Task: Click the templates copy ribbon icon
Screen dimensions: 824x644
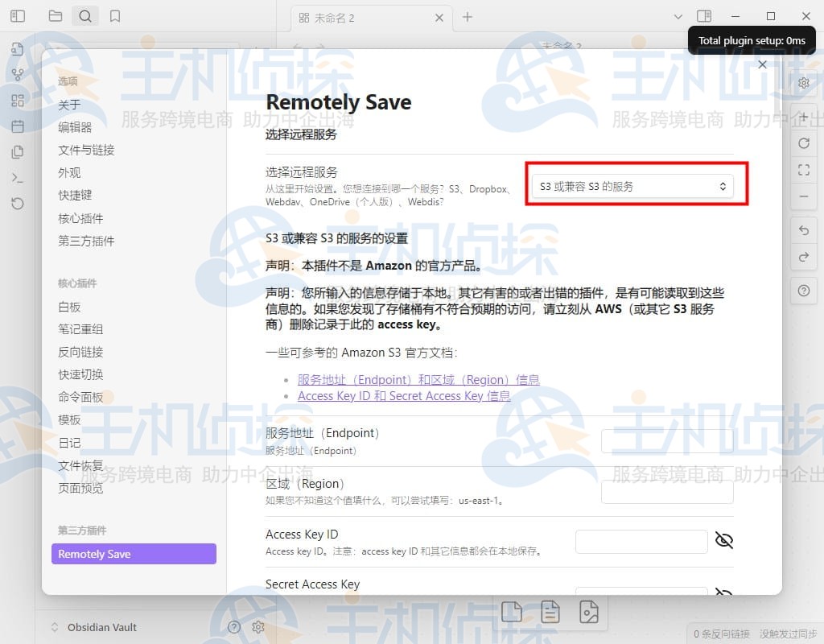Action: (x=18, y=152)
